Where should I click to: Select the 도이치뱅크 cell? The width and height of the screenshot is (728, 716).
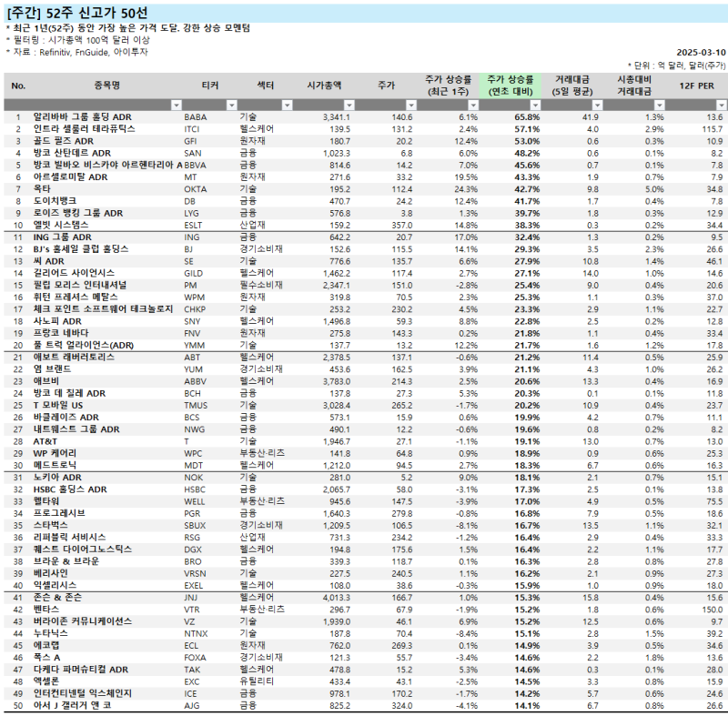(x=55, y=201)
